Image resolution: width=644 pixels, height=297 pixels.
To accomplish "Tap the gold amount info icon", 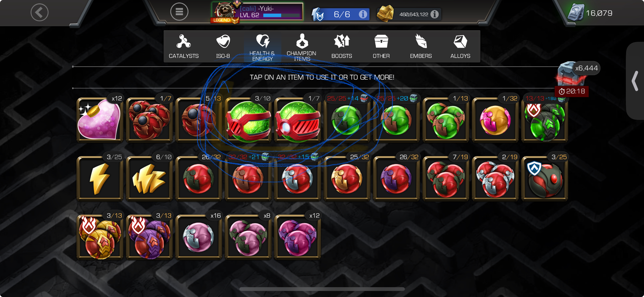I will 435,14.
